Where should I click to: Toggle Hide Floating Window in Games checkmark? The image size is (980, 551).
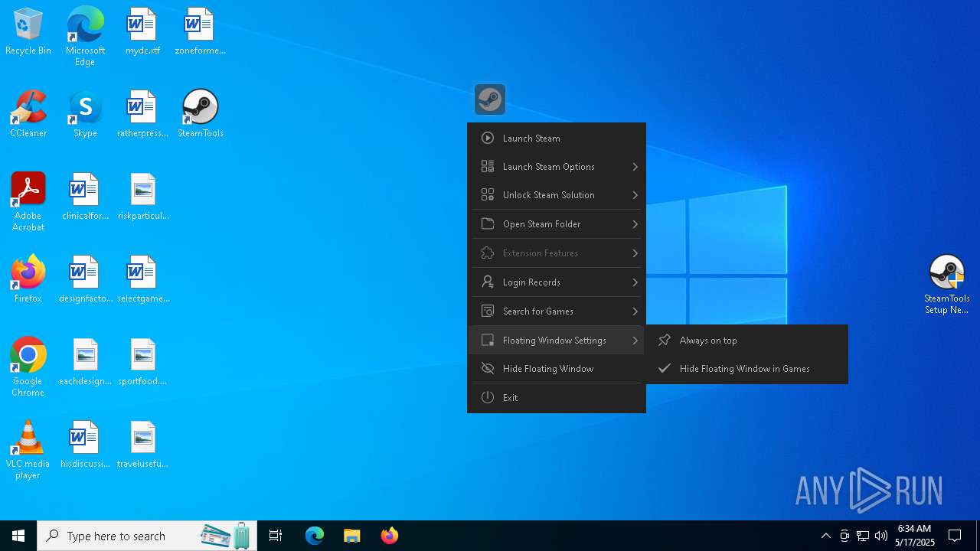665,369
